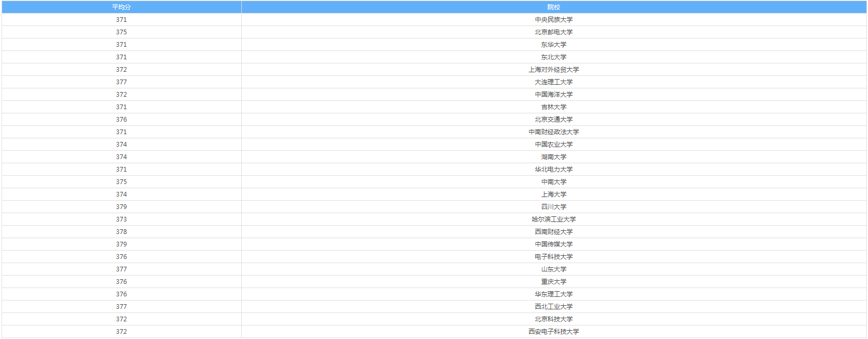Choose the 中南大学 cell

coord(554,182)
